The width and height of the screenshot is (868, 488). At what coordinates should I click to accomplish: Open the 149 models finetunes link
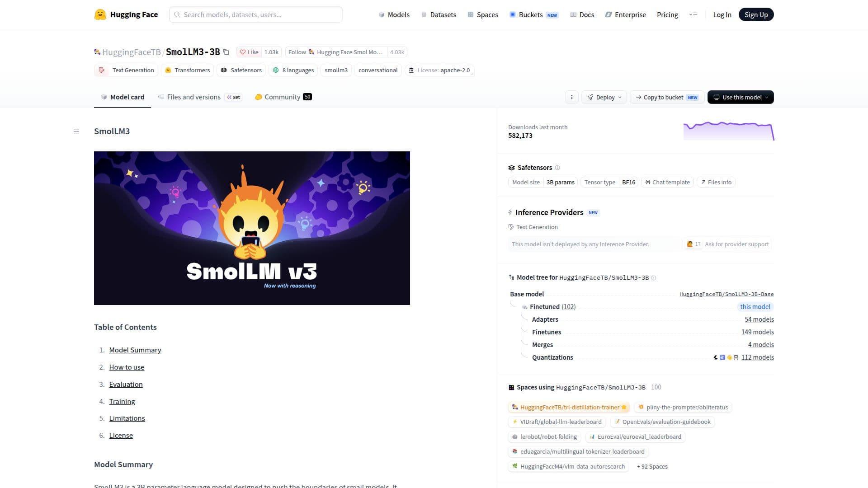[757, 332]
